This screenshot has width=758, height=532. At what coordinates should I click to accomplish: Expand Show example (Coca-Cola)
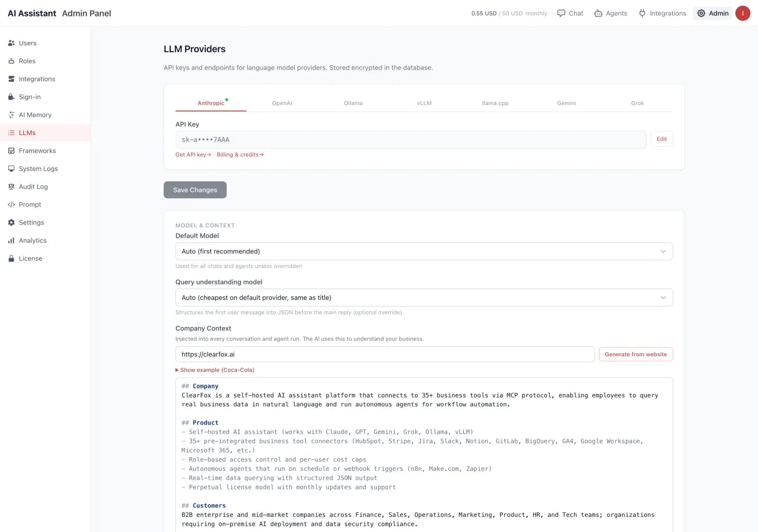tap(215, 370)
